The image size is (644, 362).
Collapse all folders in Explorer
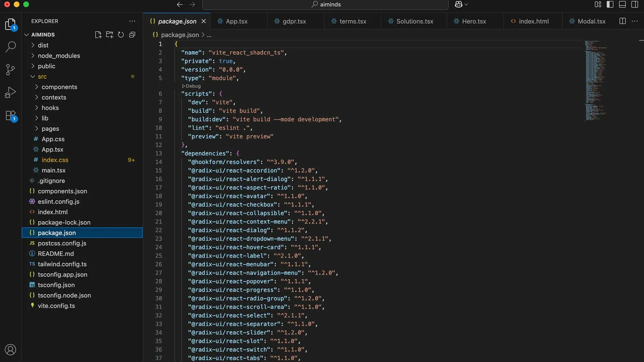[x=132, y=35]
